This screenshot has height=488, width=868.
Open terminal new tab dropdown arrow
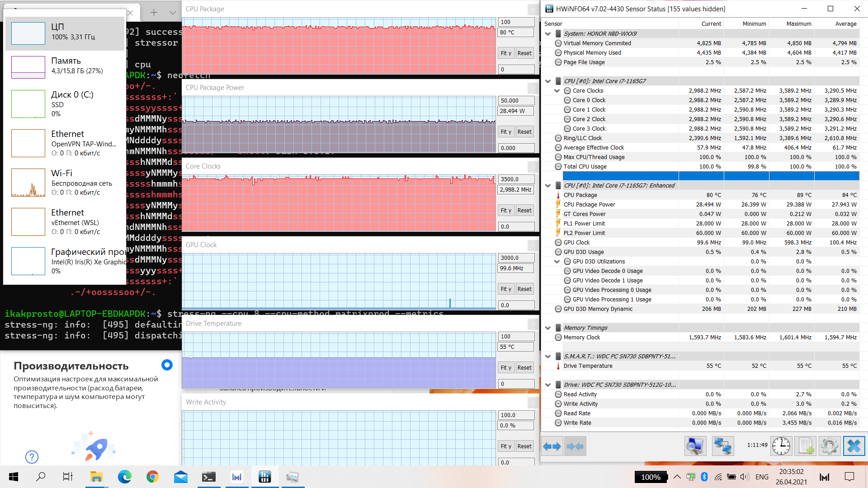172,13
